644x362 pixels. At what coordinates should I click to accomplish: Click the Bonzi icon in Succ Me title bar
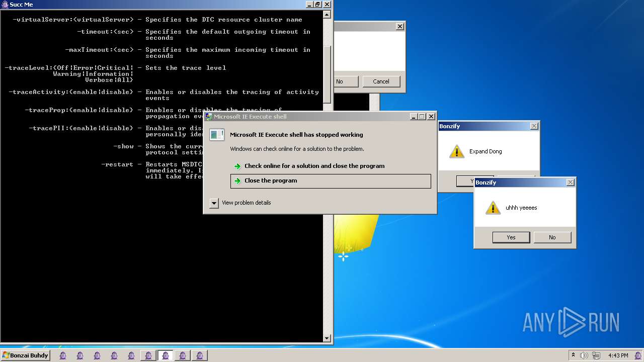[x=5, y=4]
